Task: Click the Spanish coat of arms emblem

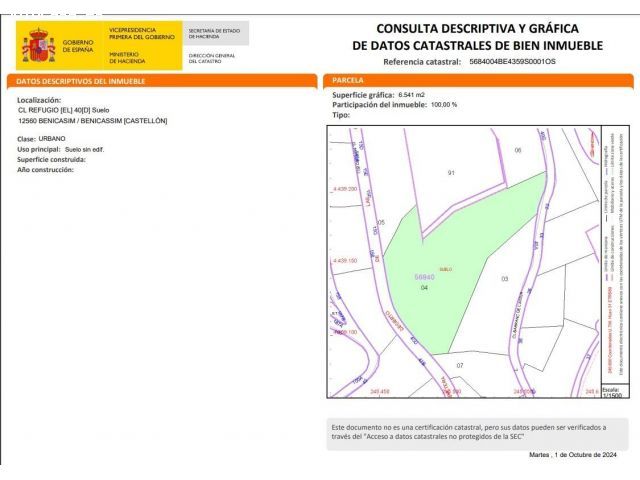Action: click(39, 45)
